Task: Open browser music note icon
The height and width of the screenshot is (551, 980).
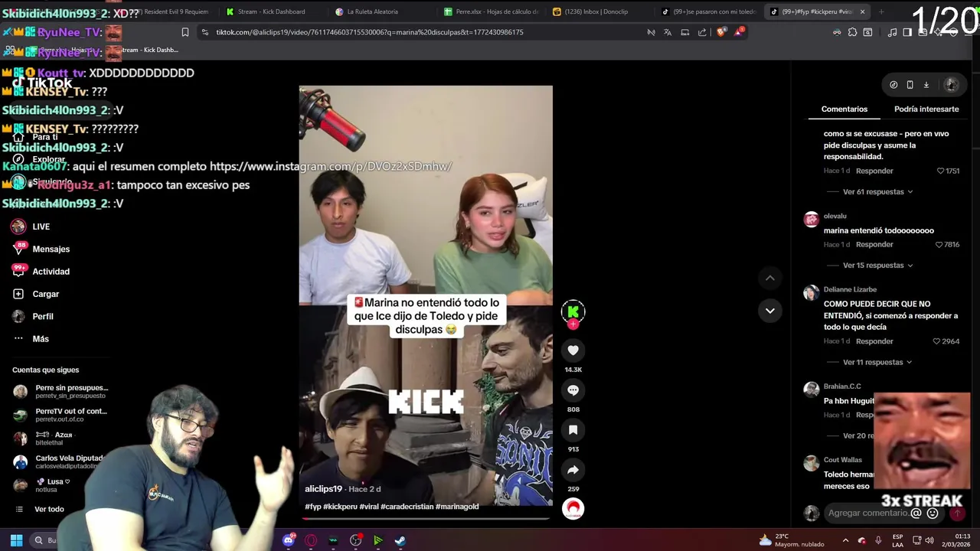Action: coord(893,32)
